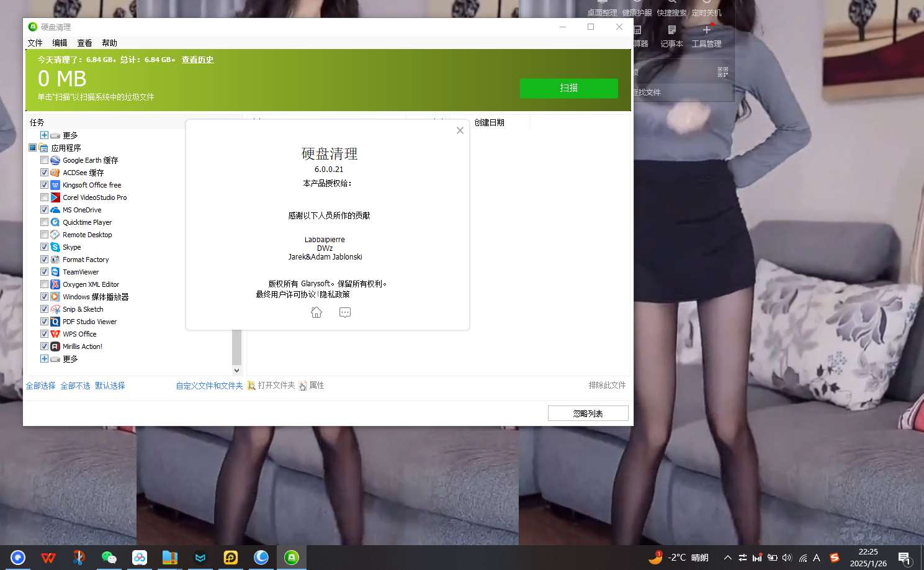The height and width of the screenshot is (570, 924).
Task: Click the WPS Office icon in list
Action: [55, 334]
